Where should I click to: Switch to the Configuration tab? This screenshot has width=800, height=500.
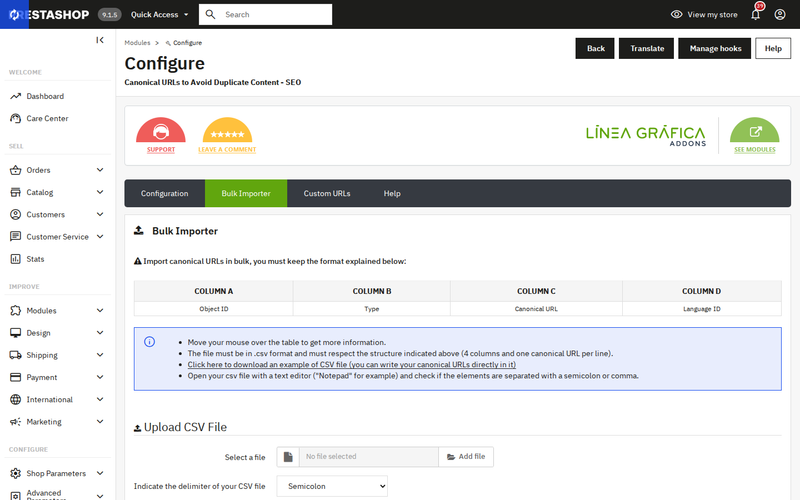pos(164,193)
